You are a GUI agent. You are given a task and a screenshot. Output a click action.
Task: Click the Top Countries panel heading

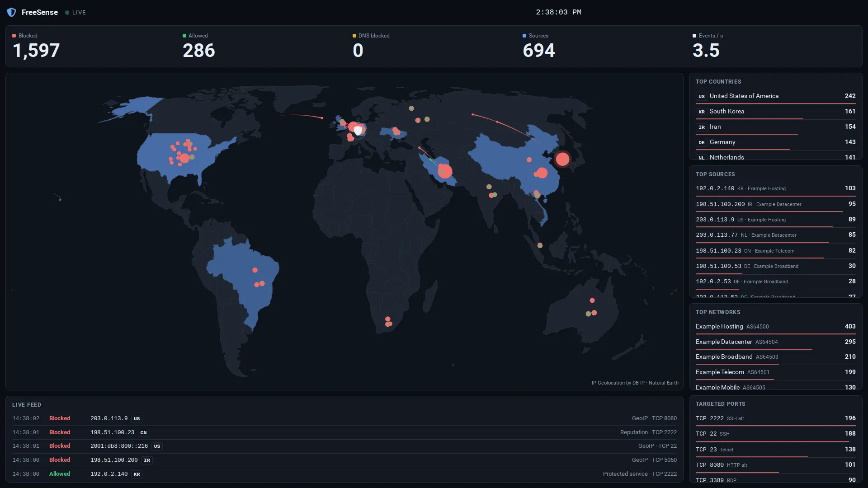[x=718, y=82]
